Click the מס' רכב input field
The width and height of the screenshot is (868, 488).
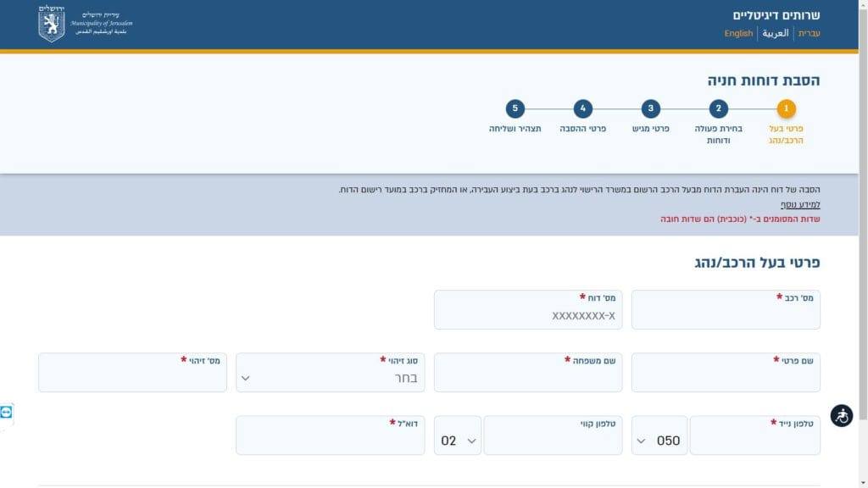(726, 314)
